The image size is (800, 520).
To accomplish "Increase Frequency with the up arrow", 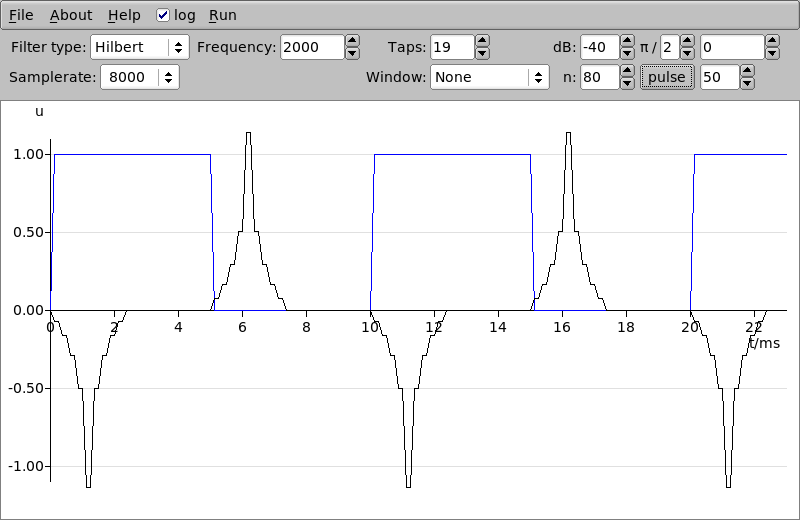I will [352, 41].
